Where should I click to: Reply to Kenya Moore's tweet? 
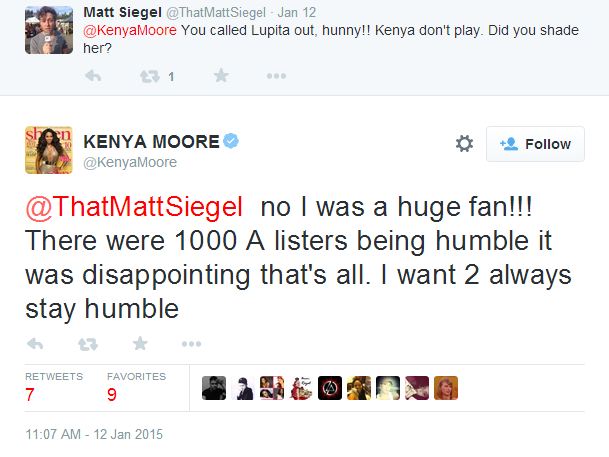click(x=36, y=344)
